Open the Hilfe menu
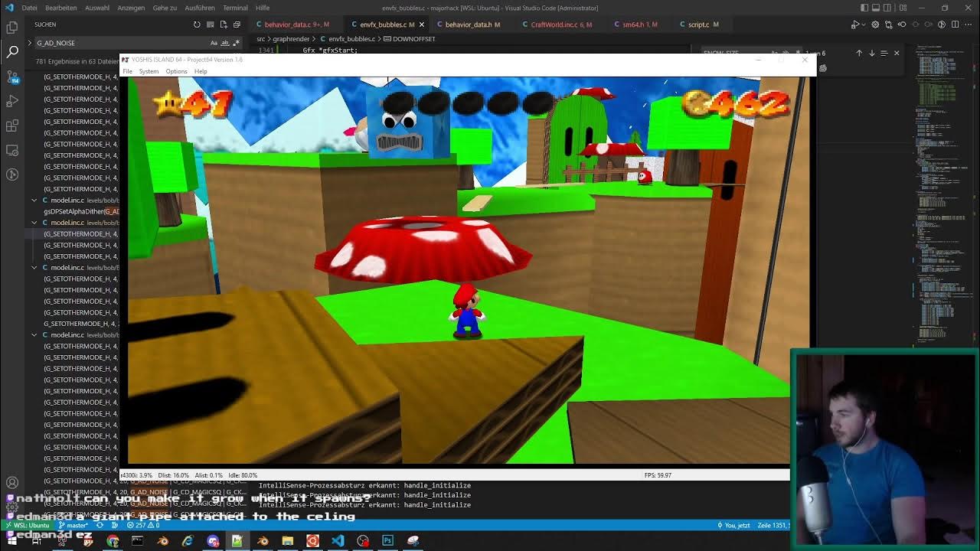 click(263, 8)
